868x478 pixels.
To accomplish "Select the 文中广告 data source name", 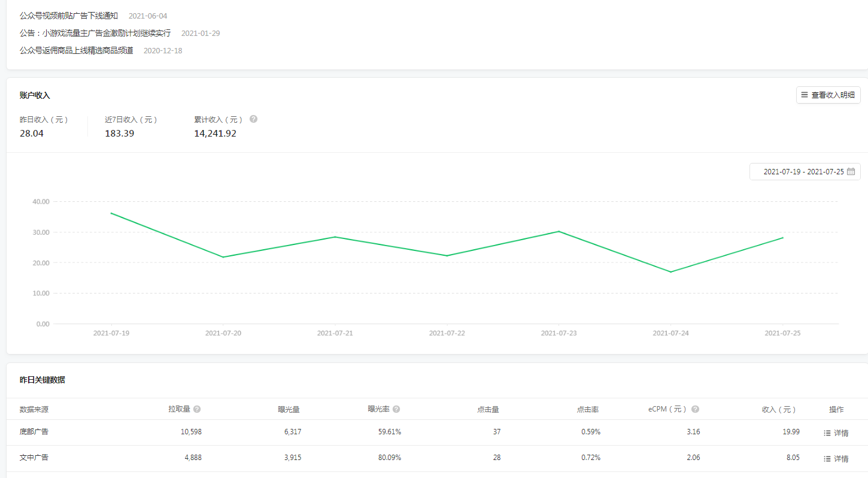I will tap(34, 457).
